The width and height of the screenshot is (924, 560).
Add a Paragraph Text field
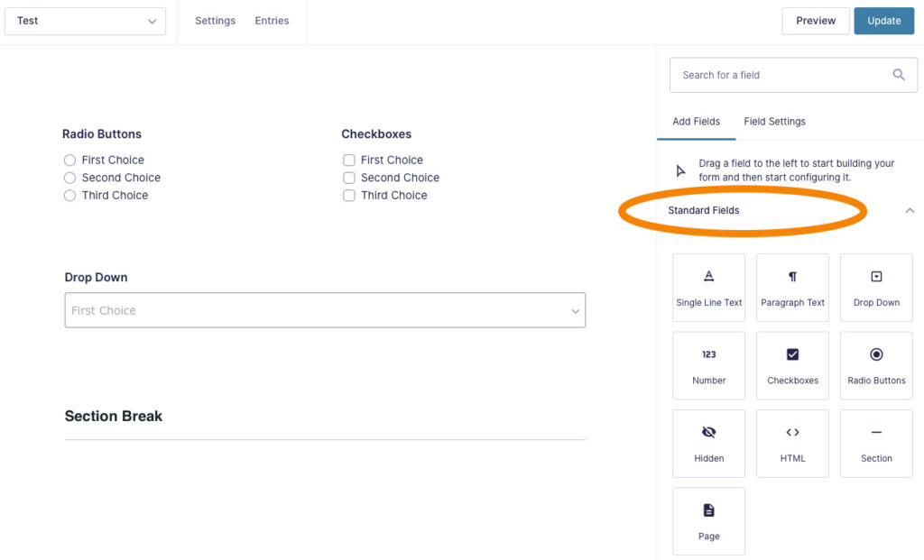(x=792, y=288)
